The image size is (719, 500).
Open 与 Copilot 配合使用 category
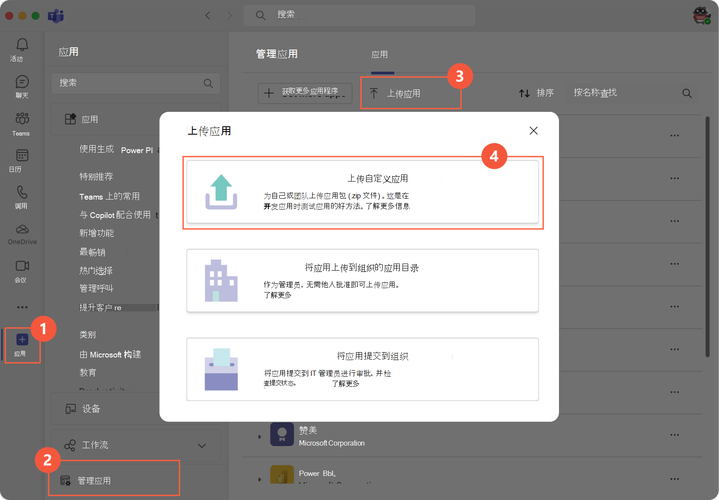(115, 215)
